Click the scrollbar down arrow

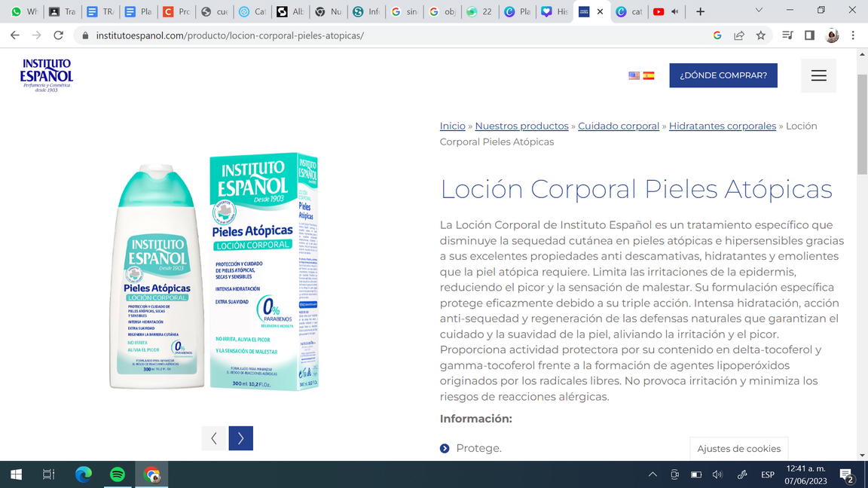(862, 456)
